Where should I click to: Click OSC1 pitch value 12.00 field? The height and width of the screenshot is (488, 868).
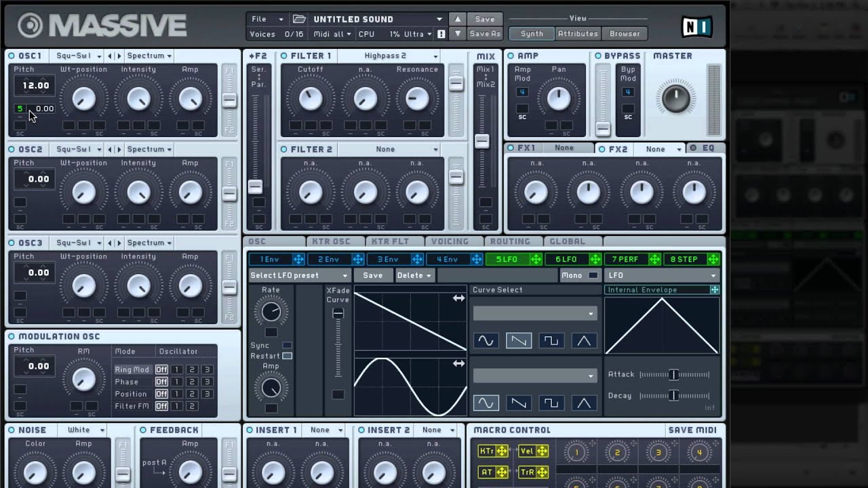coord(35,85)
